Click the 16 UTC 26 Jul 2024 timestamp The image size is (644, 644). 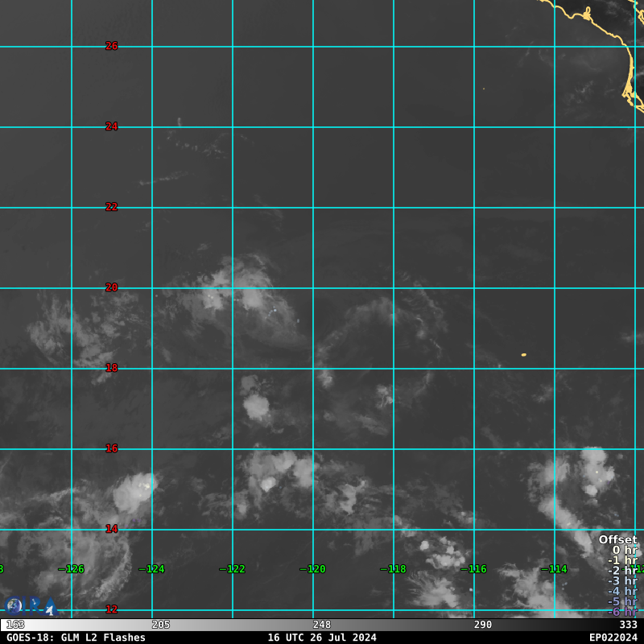point(322,638)
